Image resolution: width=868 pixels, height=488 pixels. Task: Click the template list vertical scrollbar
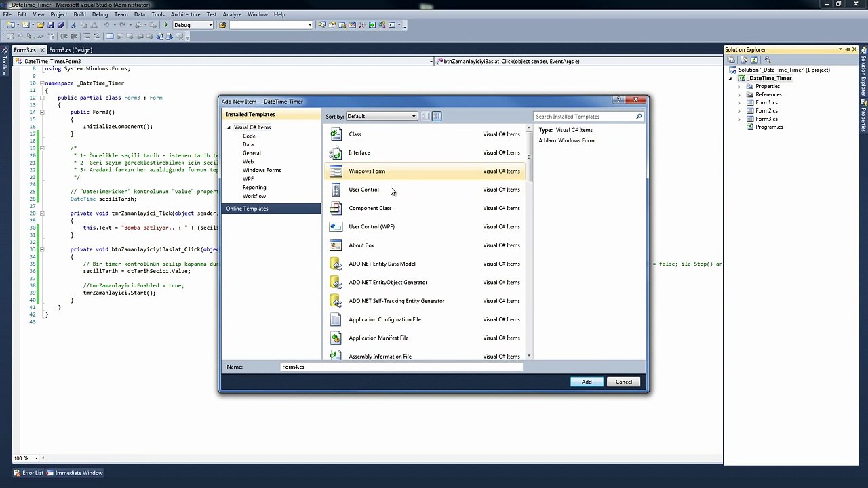click(529, 157)
